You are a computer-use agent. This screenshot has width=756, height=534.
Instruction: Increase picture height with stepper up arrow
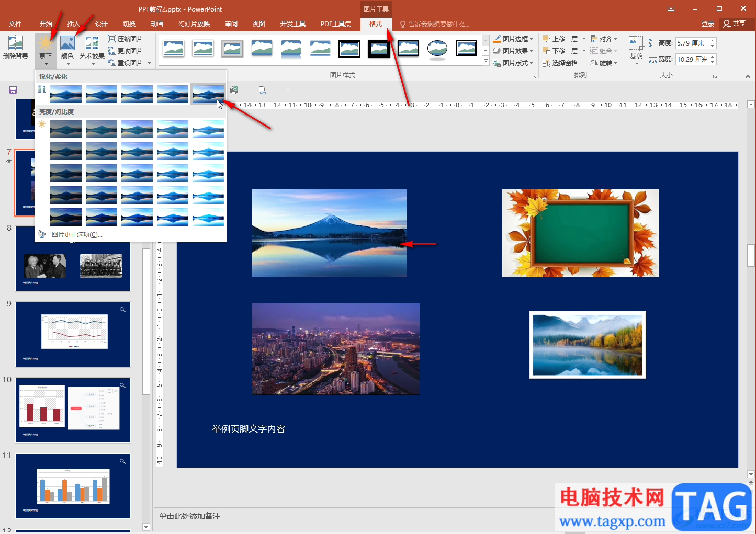712,41
